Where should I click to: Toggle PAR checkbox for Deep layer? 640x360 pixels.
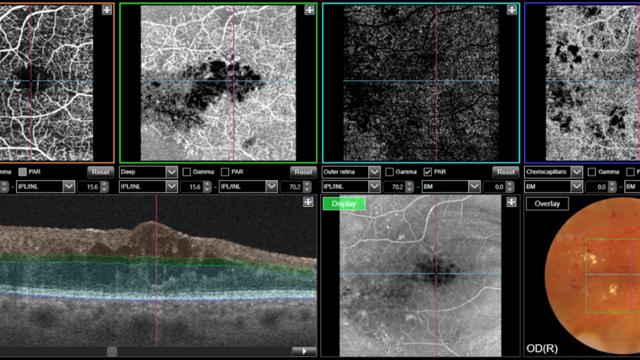225,172
